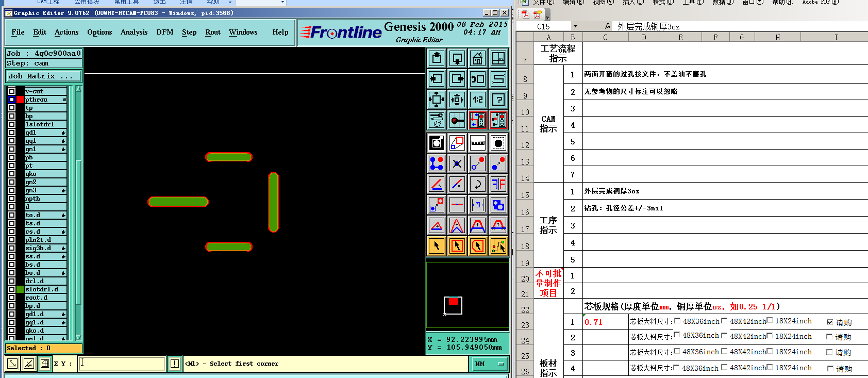Open the Windows menu
This screenshot has width=868, height=378.
(243, 32)
